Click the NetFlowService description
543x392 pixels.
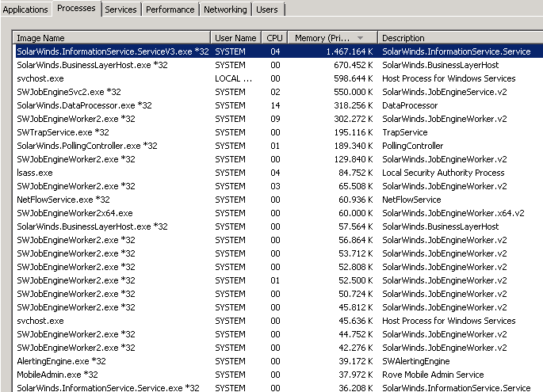click(411, 200)
